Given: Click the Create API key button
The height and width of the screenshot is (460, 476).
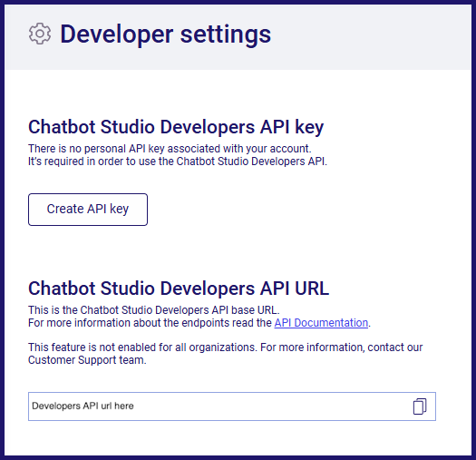Looking at the screenshot, I should click(x=88, y=210).
